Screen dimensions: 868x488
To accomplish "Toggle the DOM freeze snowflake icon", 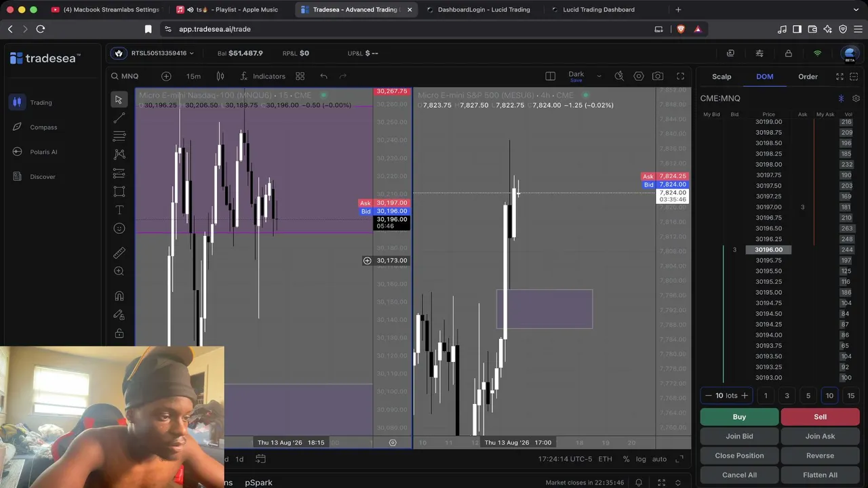I will click(841, 98).
